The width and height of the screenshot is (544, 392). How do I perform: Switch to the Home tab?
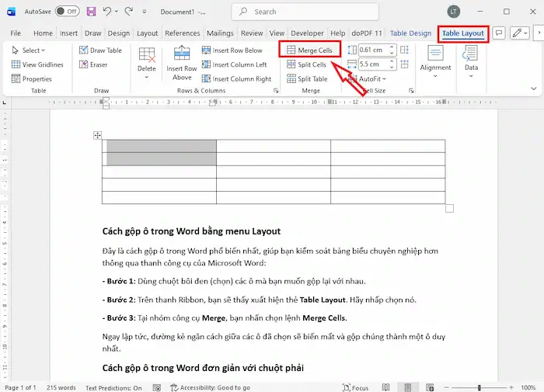tap(43, 33)
